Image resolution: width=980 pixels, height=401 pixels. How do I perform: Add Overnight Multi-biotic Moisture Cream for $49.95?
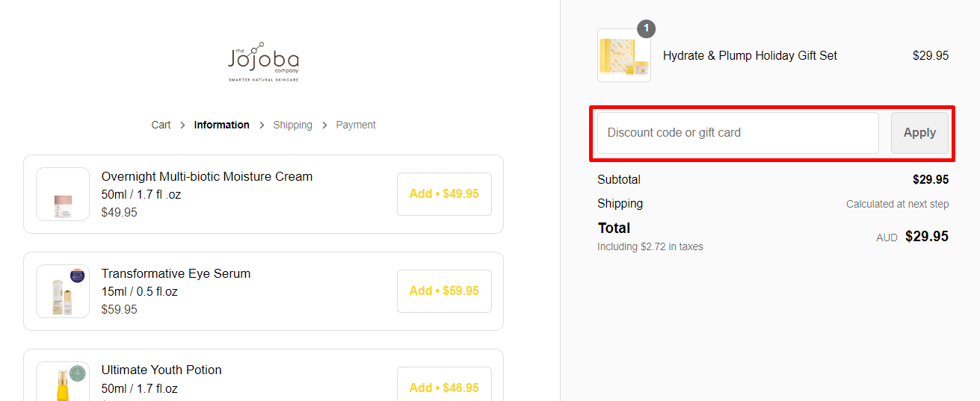tap(444, 194)
